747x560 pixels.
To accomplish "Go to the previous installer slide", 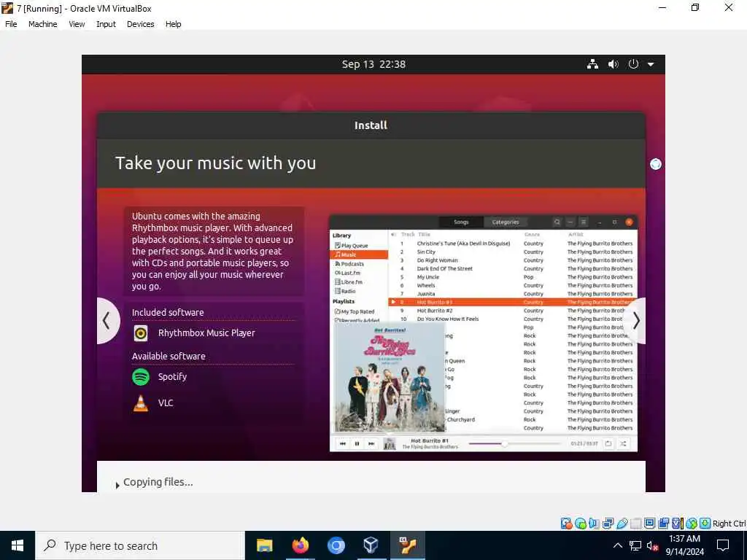I will [108, 321].
